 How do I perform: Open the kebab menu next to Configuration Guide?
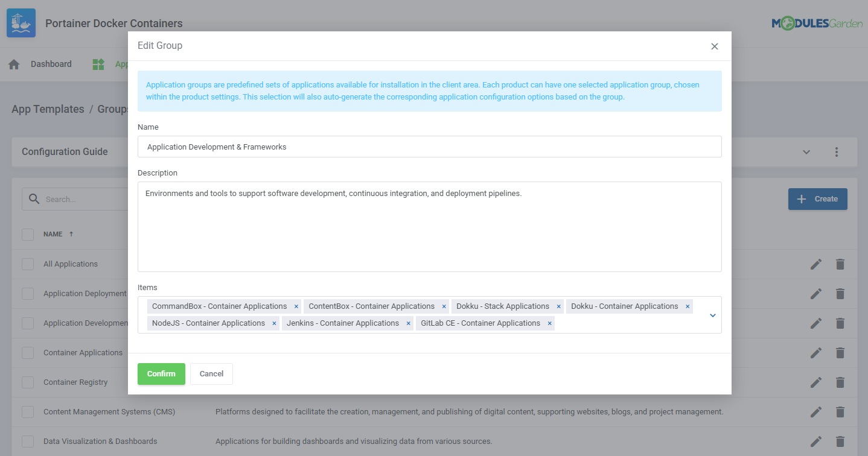pos(837,152)
